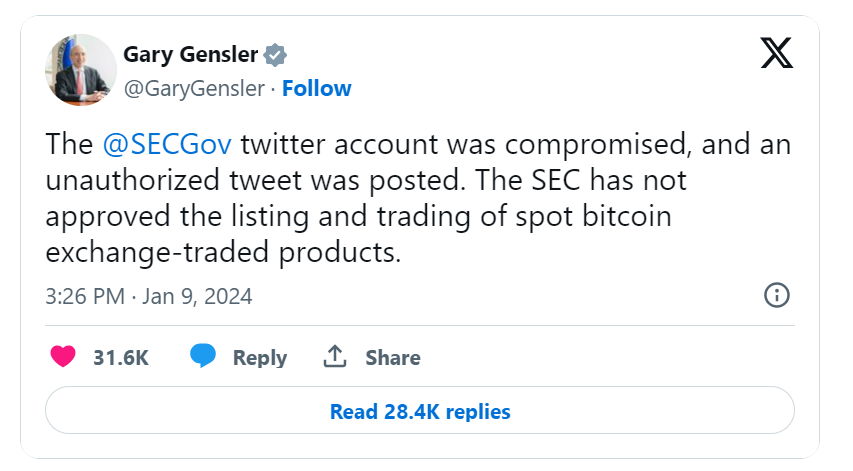
Task: Click the 31.6K likes count
Action: coord(121,358)
